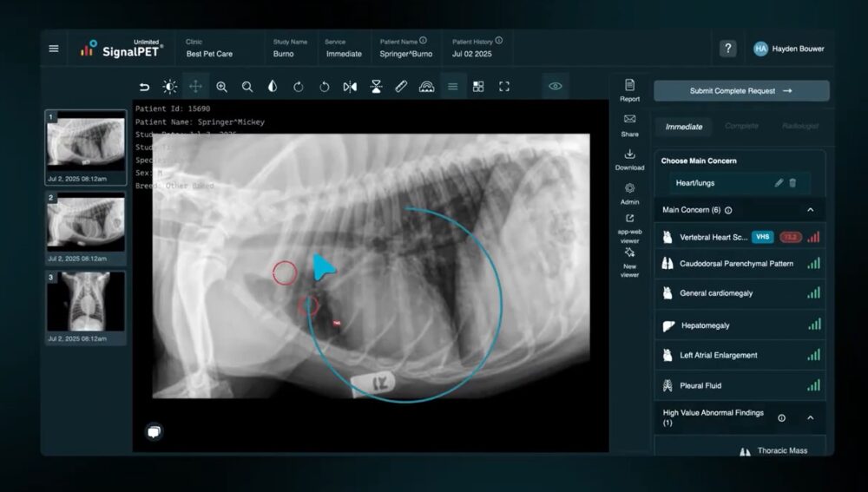Open the grid layout view

478,86
